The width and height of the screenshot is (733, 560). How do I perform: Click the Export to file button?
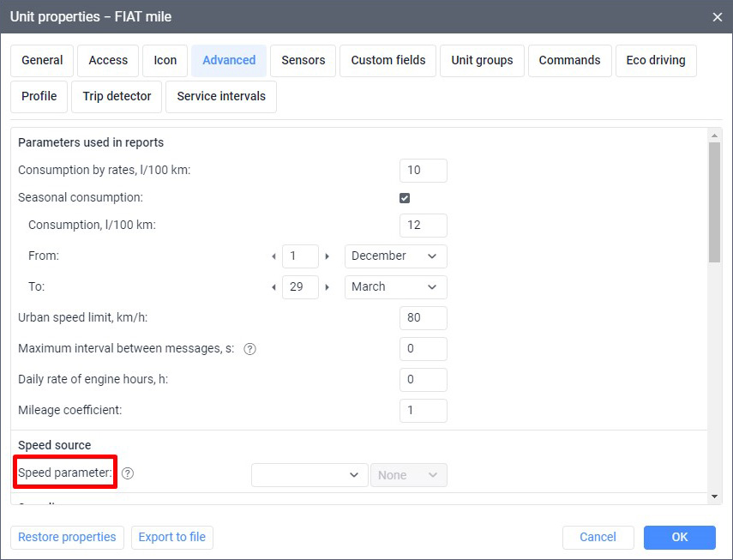click(x=172, y=537)
